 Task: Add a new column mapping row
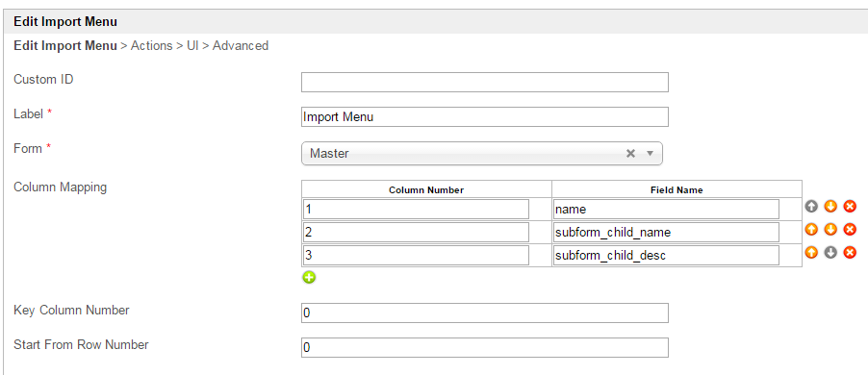click(309, 277)
